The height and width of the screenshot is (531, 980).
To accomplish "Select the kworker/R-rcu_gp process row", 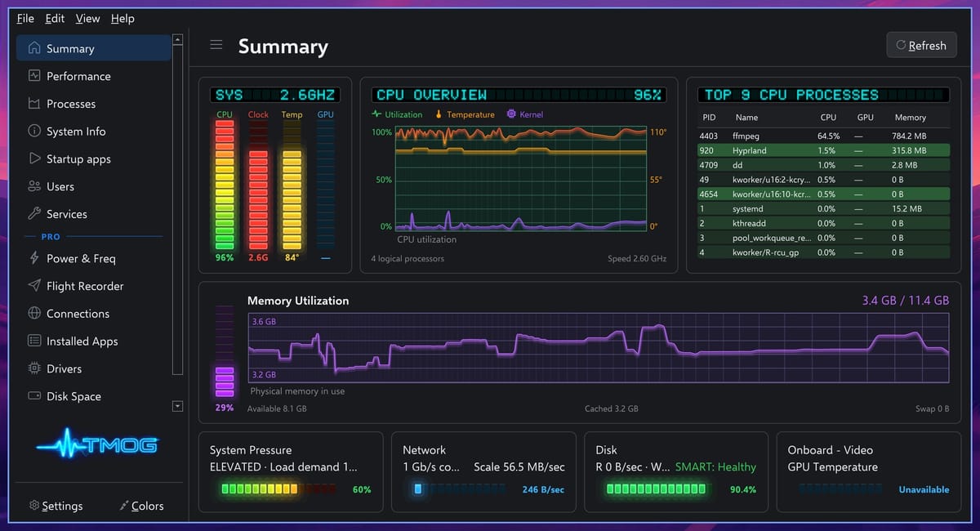I will tap(823, 252).
